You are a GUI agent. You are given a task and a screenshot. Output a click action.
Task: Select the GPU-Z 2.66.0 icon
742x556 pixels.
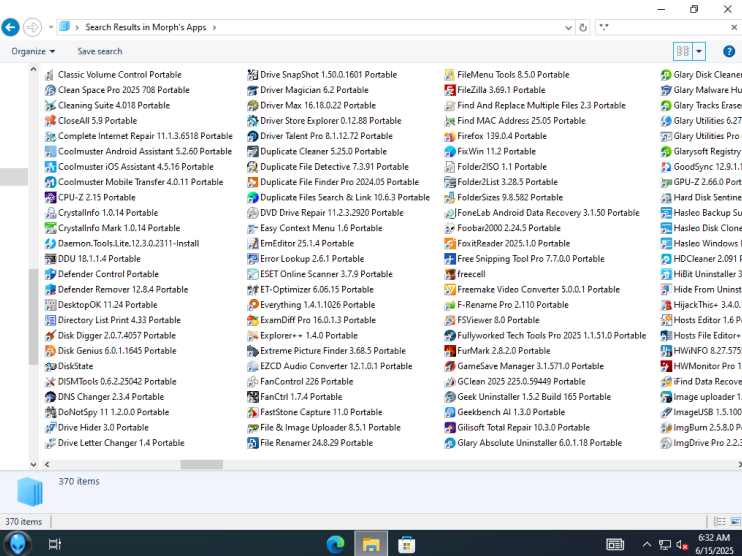[x=666, y=182]
